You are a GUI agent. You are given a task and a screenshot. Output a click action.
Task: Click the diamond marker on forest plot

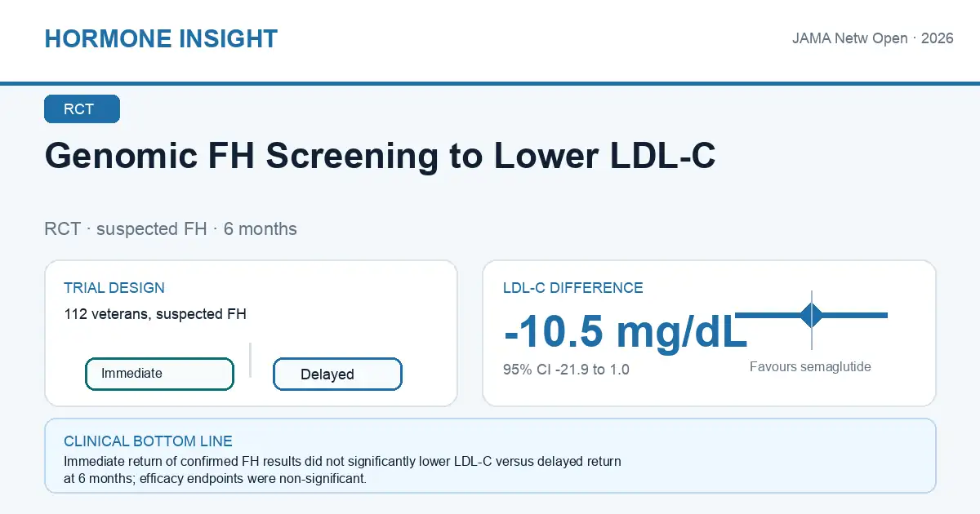pyautogui.click(x=812, y=315)
